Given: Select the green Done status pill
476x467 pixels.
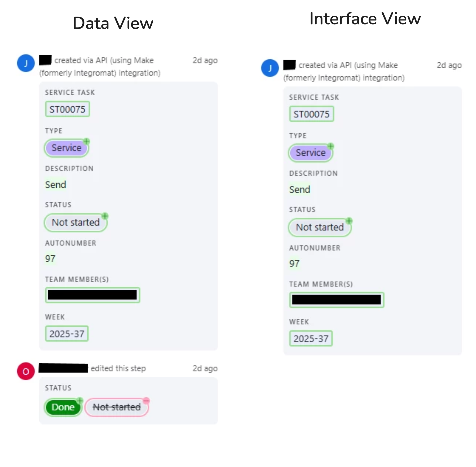Looking at the screenshot, I should (63, 407).
